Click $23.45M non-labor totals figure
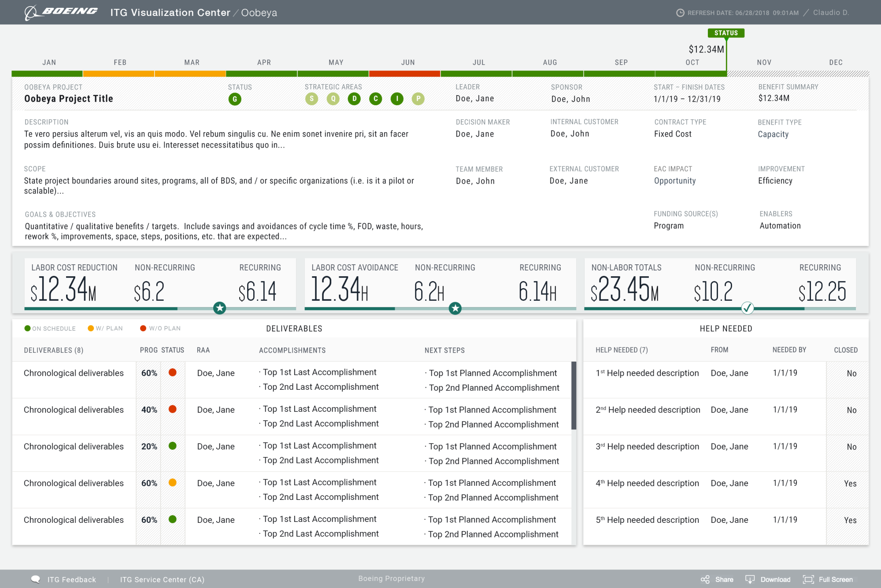This screenshot has width=881, height=588. tap(625, 289)
